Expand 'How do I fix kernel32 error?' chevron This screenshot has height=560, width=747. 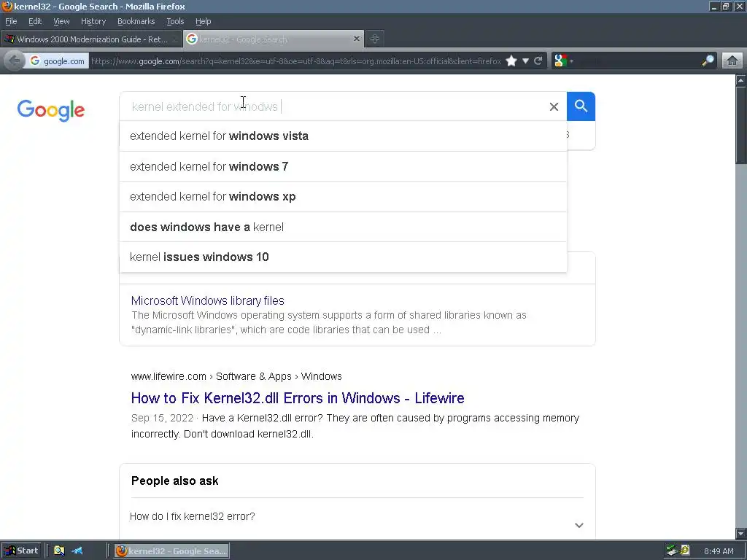pyautogui.click(x=578, y=525)
